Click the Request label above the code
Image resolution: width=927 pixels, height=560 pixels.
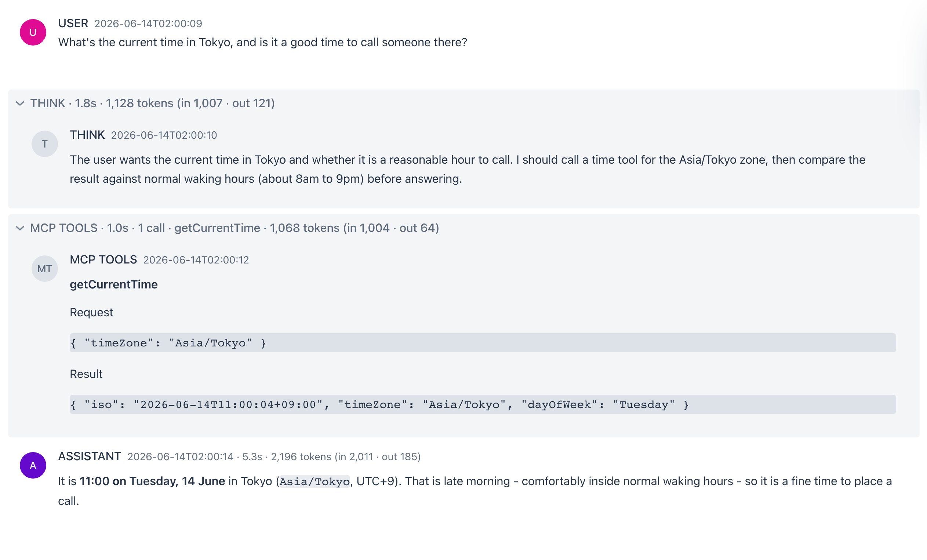[91, 312]
